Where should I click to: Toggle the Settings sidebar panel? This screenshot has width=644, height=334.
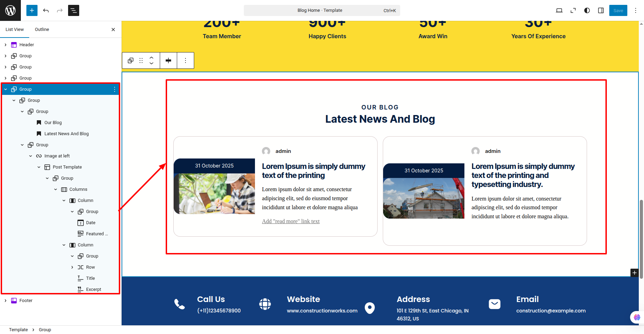[601, 10]
